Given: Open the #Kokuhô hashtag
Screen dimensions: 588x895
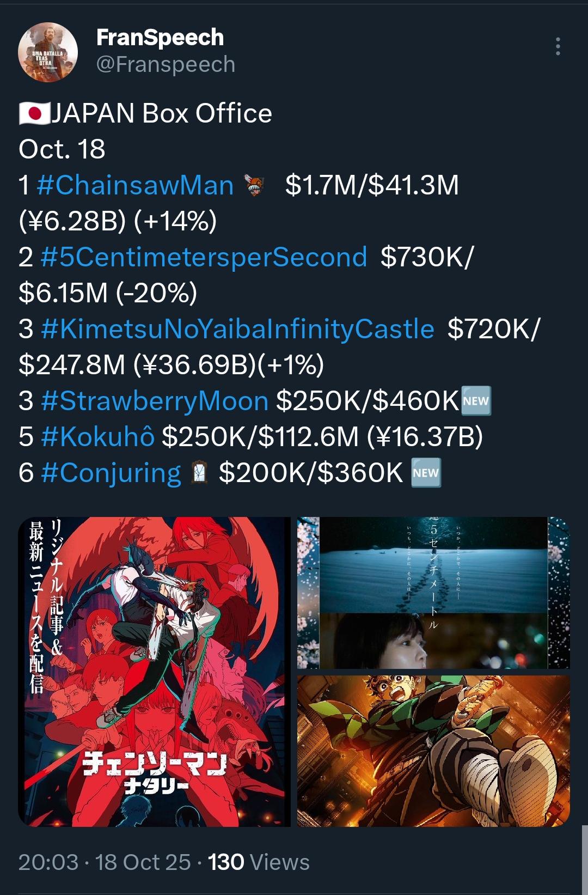Looking at the screenshot, I should point(97,437).
